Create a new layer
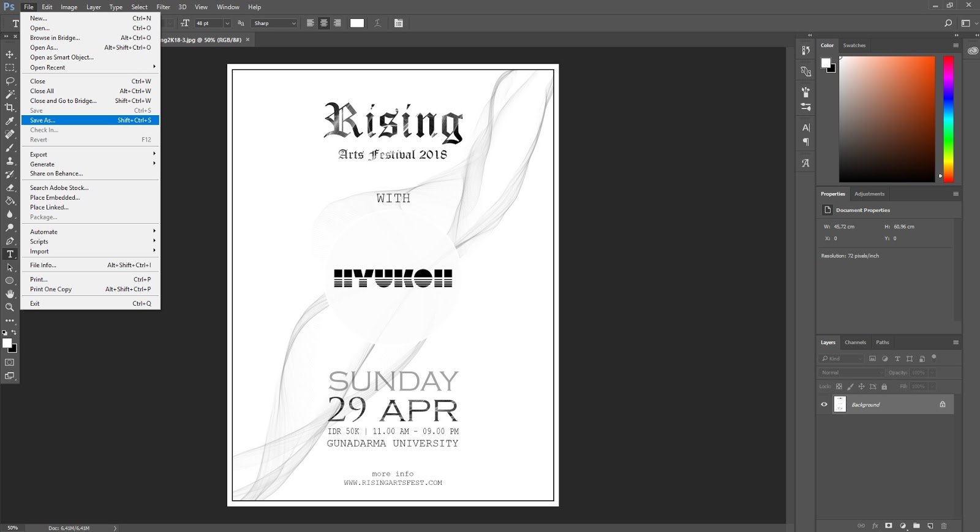Image resolution: width=980 pixels, height=532 pixels. 930,526
